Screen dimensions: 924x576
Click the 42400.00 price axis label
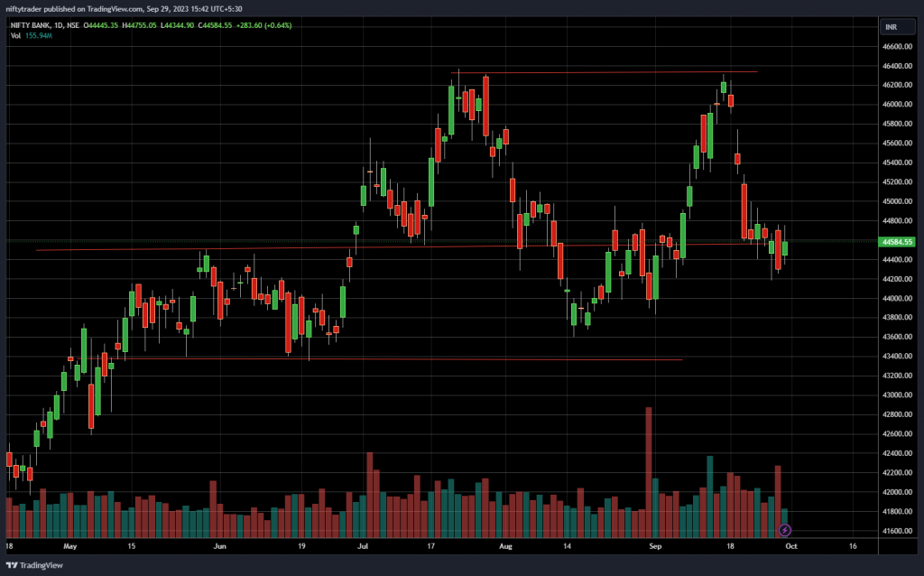(x=898, y=453)
